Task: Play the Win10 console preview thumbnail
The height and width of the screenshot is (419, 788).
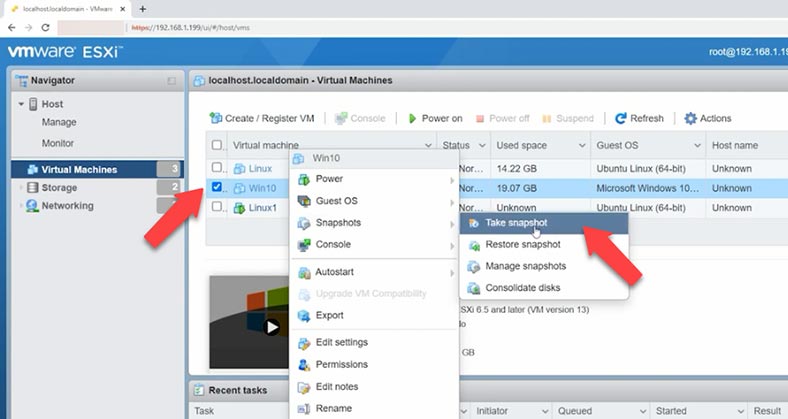Action: click(x=272, y=327)
